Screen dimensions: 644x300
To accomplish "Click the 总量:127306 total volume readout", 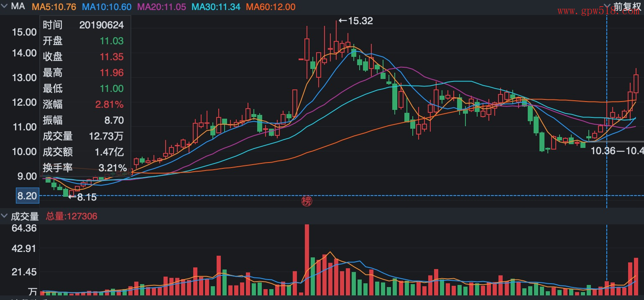I will click(72, 216).
